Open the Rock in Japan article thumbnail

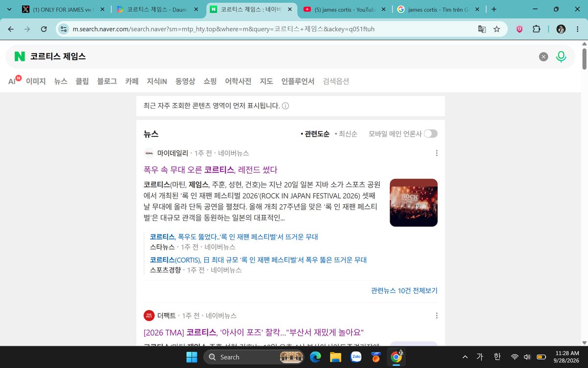coord(414,203)
